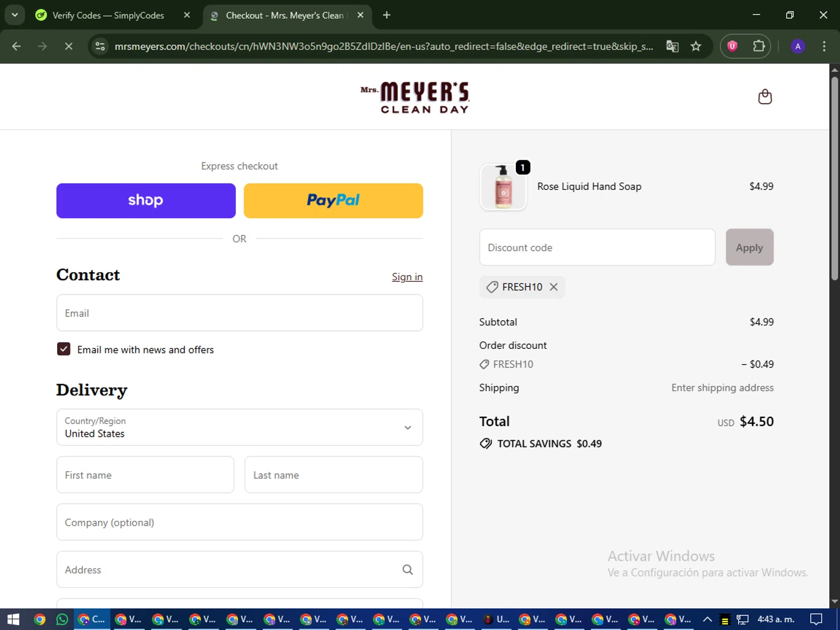This screenshot has width=840, height=630.
Task: Open the taskbar app labeled U...
Action: coord(496,619)
